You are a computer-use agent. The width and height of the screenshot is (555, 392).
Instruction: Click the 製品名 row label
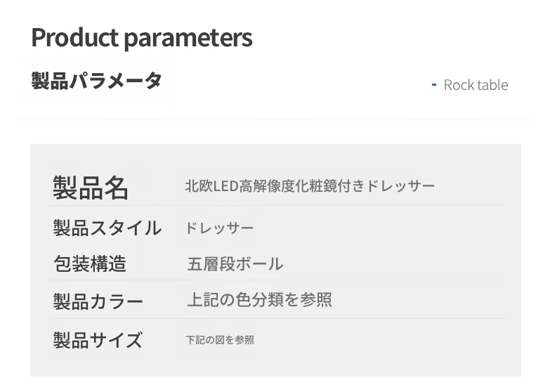90,188
